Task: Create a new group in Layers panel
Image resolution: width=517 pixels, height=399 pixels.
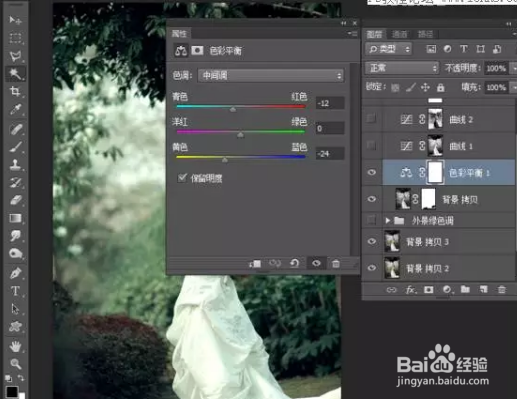Action: 465,289
